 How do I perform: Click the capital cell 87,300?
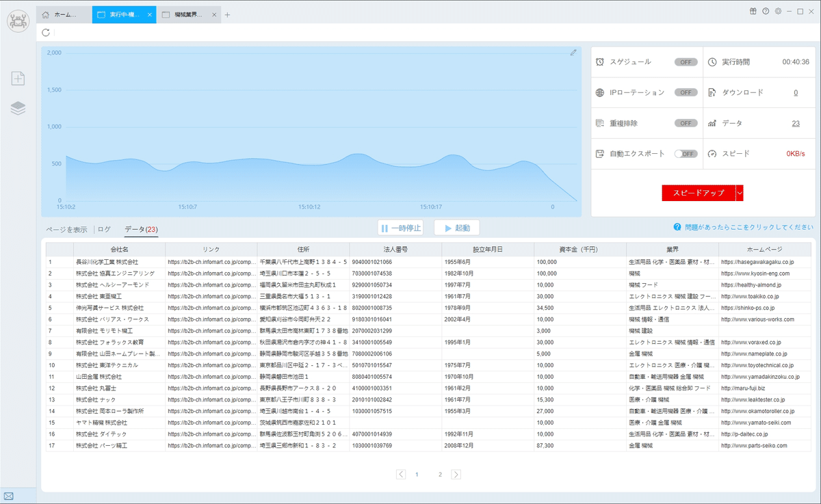click(x=580, y=446)
